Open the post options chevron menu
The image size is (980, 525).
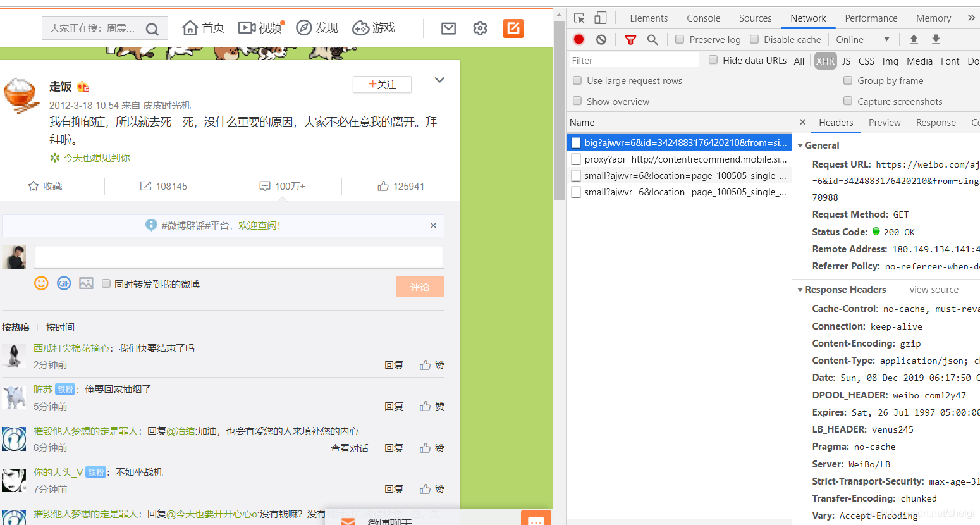tap(439, 80)
